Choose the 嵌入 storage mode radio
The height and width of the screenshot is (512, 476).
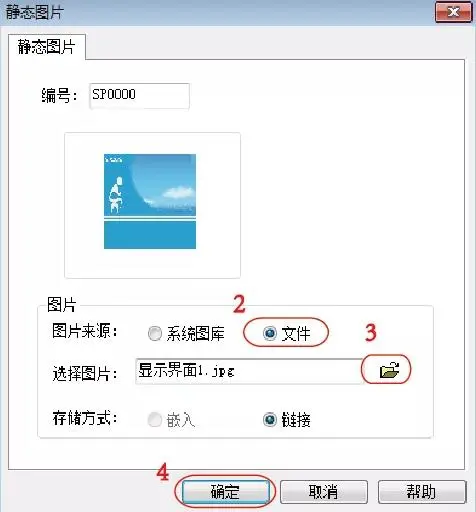tap(155, 419)
